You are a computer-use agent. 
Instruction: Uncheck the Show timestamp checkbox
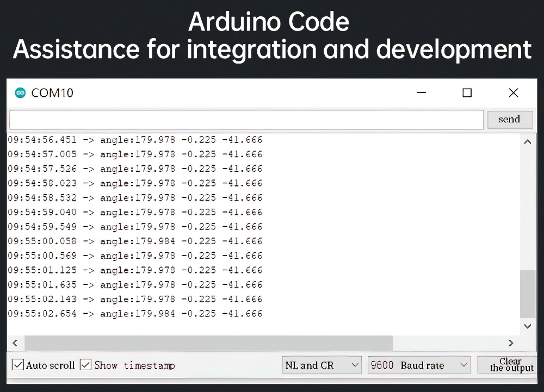pyautogui.click(x=85, y=365)
